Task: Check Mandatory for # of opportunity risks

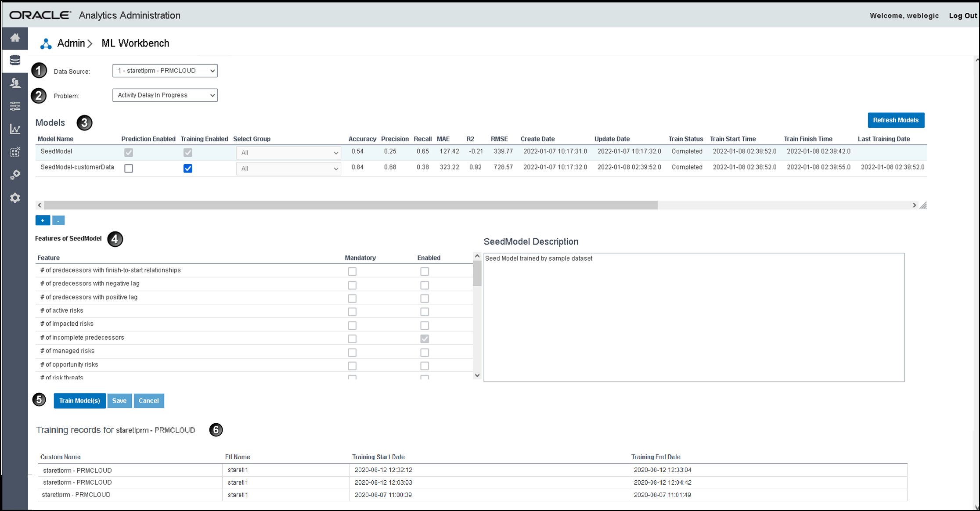Action: click(x=352, y=366)
